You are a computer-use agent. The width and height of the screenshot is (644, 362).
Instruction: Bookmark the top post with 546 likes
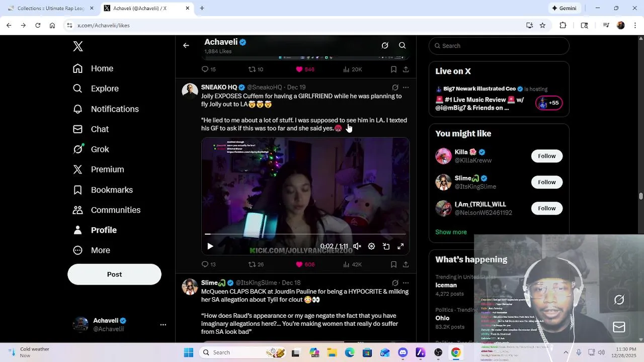point(393,69)
